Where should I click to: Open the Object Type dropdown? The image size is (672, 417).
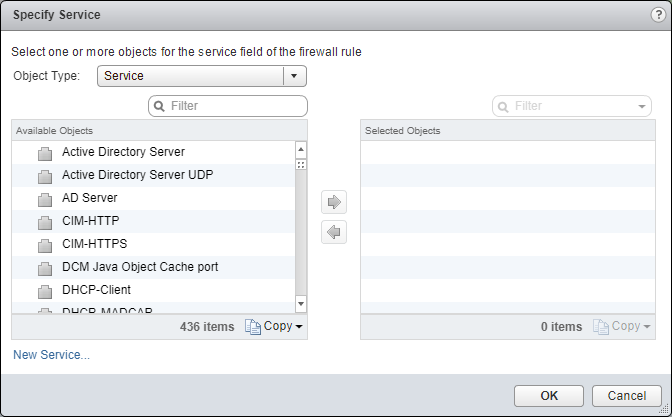[x=293, y=76]
